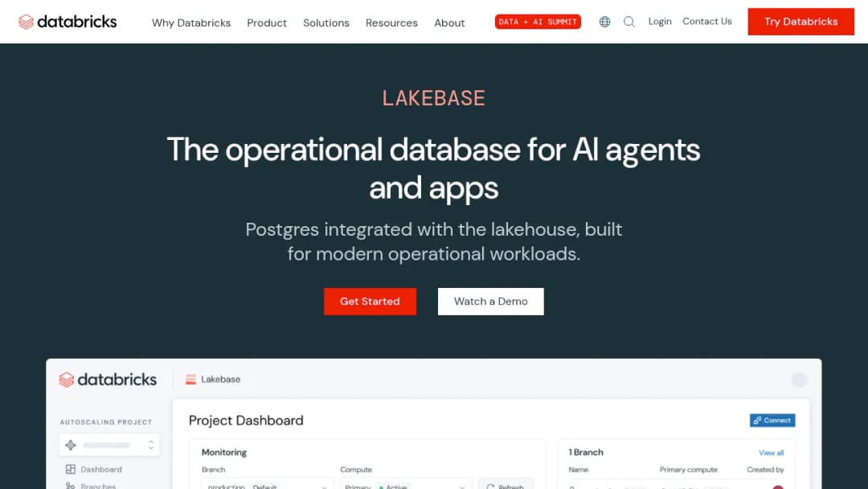Click the Lakebase label in dashboard header

220,380
